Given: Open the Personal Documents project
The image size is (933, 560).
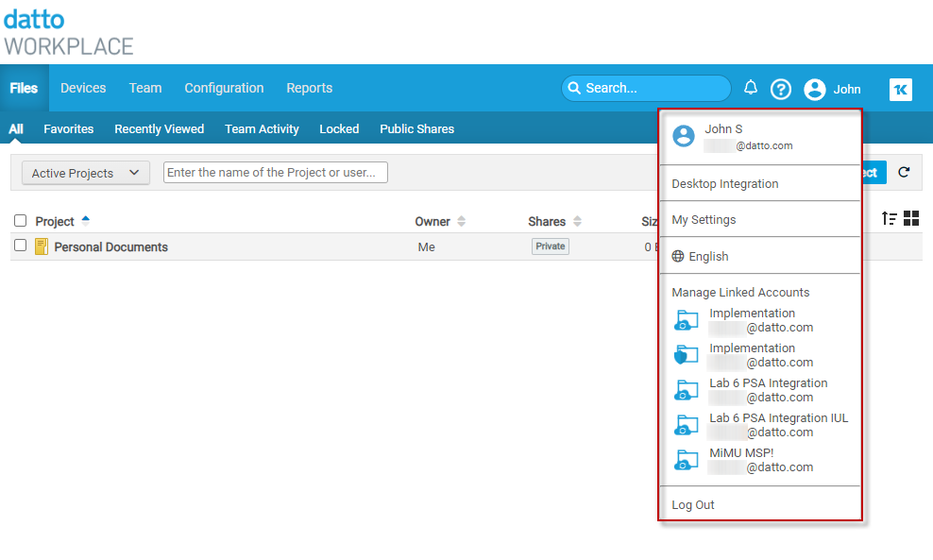Looking at the screenshot, I should coord(110,247).
